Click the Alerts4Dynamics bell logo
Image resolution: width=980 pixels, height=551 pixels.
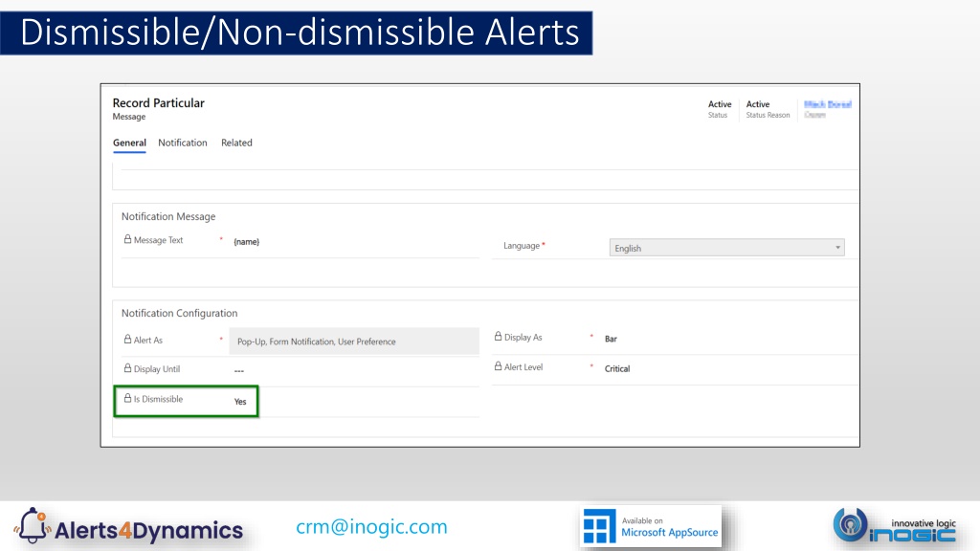[32, 525]
